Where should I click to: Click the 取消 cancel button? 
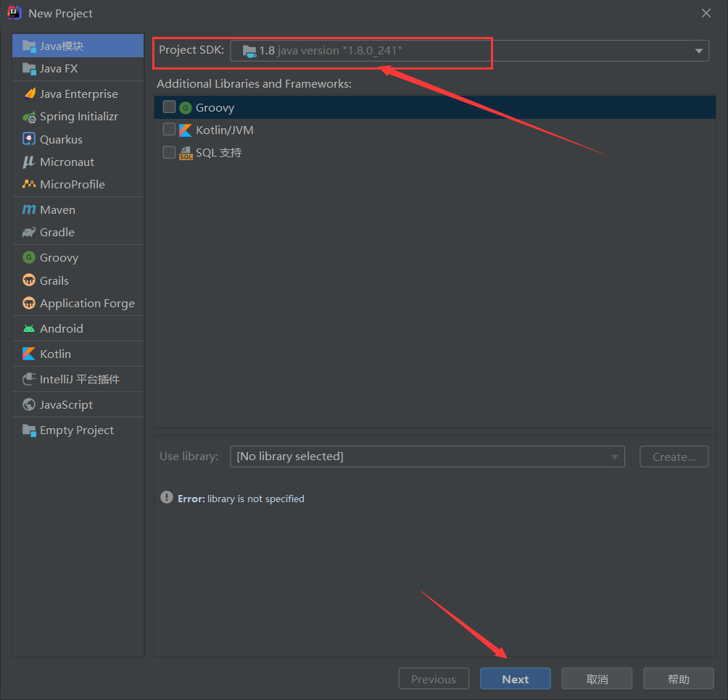[597, 679]
